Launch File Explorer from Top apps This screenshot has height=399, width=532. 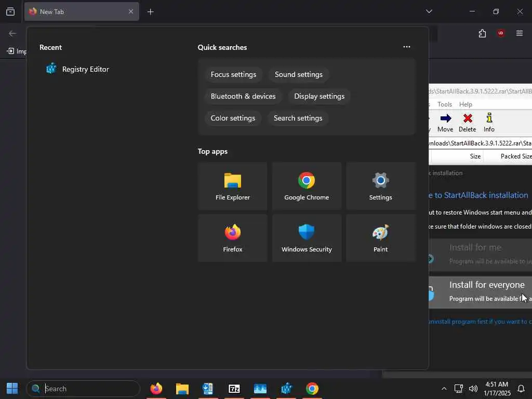(x=232, y=186)
